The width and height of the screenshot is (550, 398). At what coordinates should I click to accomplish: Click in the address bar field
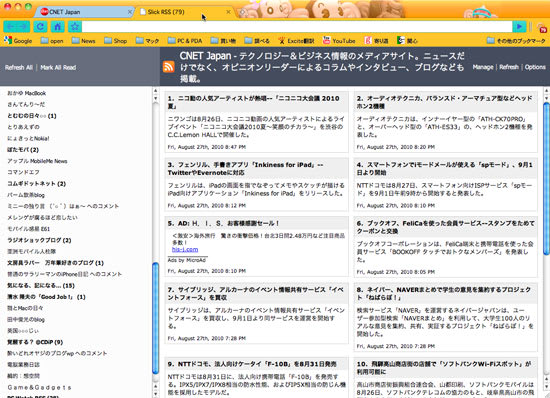pos(297,27)
